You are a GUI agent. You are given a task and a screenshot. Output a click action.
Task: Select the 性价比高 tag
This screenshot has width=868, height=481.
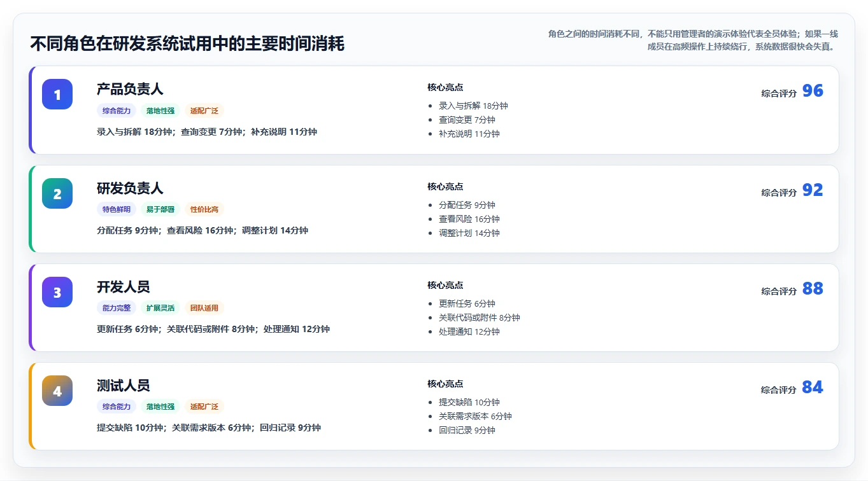204,209
